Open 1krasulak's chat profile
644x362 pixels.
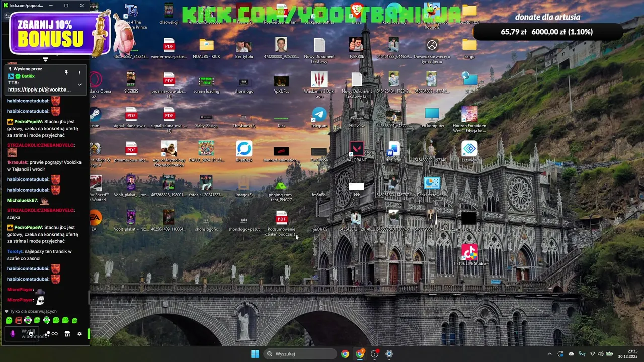coord(17,162)
